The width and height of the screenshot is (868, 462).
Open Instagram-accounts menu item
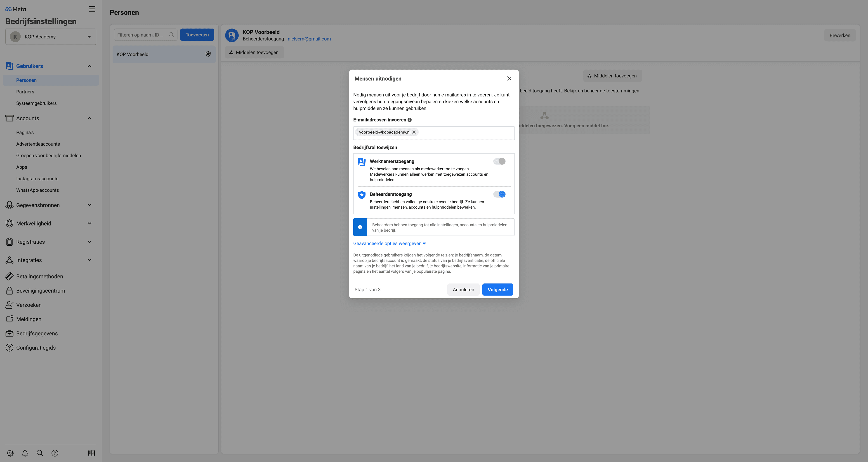(x=37, y=179)
